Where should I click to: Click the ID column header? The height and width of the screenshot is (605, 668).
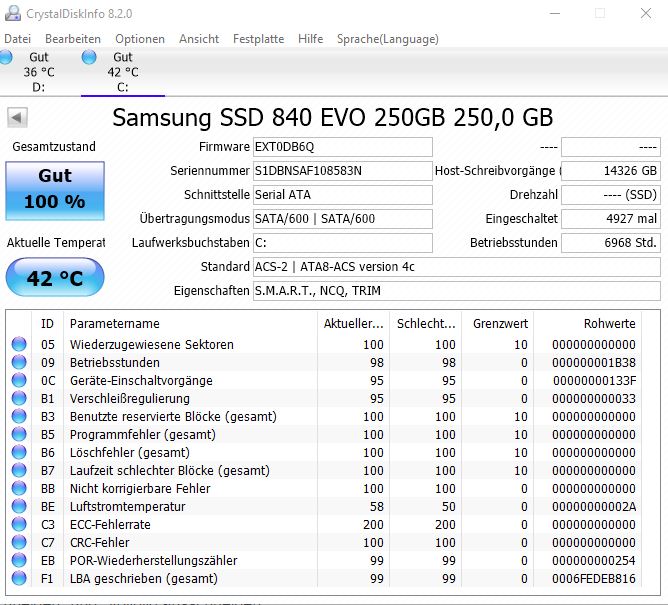coord(47,323)
